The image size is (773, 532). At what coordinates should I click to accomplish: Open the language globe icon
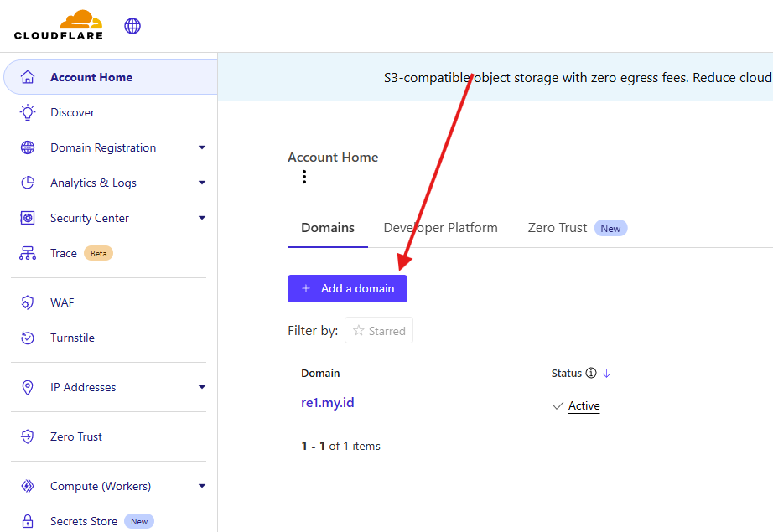tap(132, 26)
